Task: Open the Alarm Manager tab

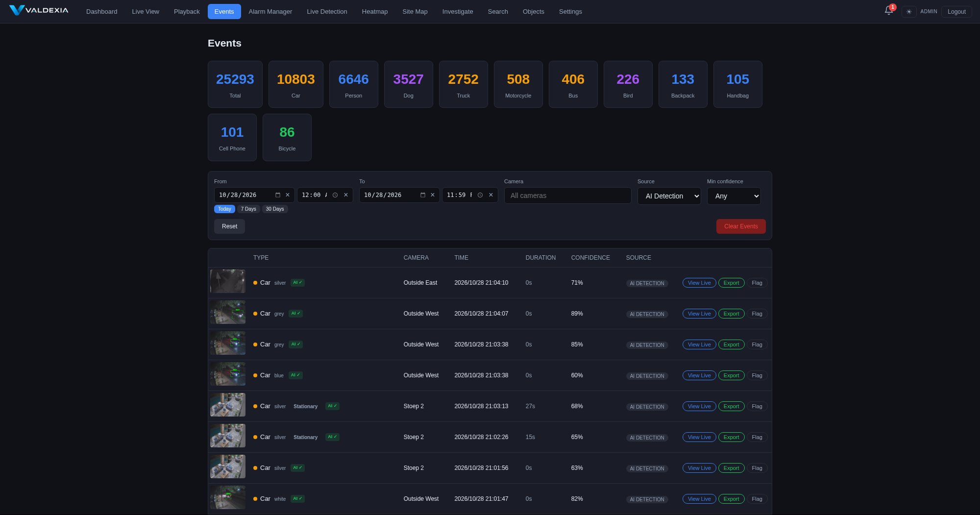Action: 270,12
